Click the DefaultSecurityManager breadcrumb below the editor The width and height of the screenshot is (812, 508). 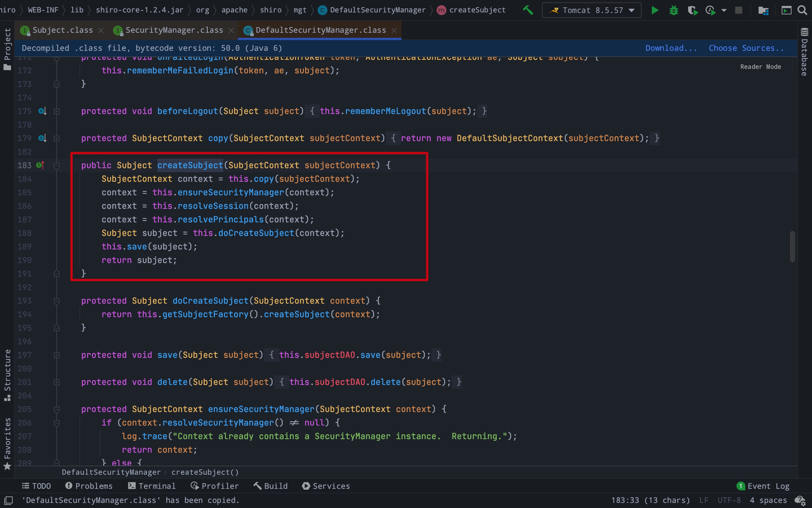111,472
